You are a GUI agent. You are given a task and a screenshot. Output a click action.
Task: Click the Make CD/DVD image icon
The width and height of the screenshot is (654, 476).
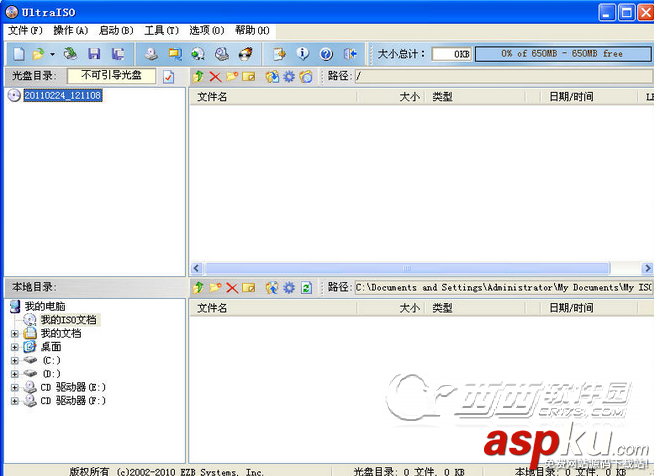(x=151, y=54)
